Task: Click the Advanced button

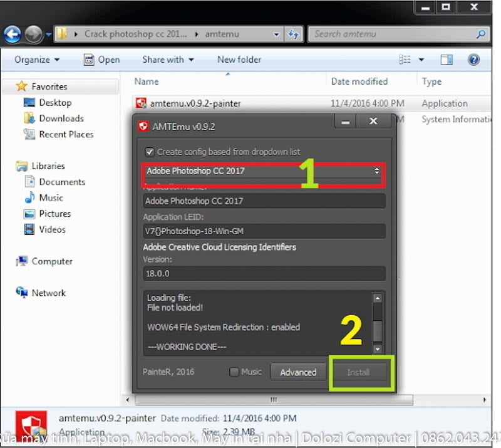Action: [x=298, y=372]
